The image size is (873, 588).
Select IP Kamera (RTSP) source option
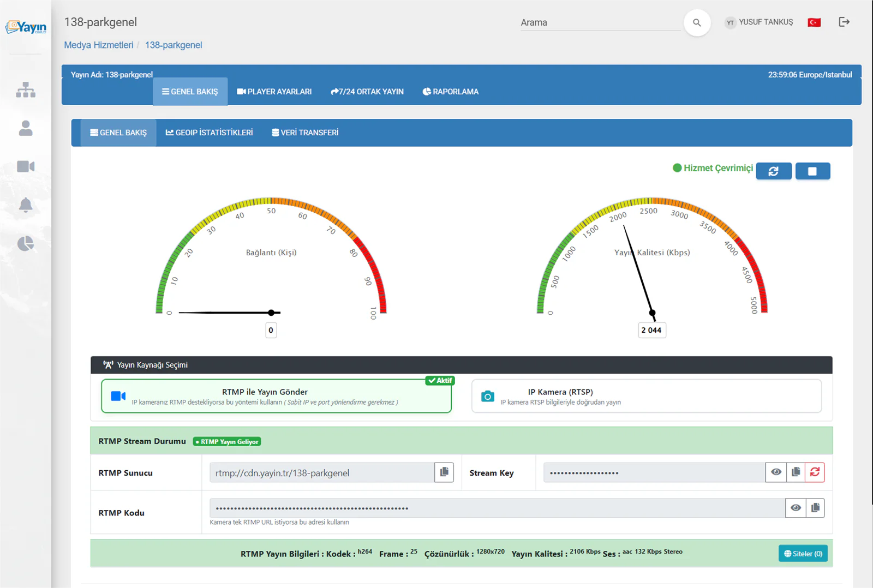click(647, 396)
